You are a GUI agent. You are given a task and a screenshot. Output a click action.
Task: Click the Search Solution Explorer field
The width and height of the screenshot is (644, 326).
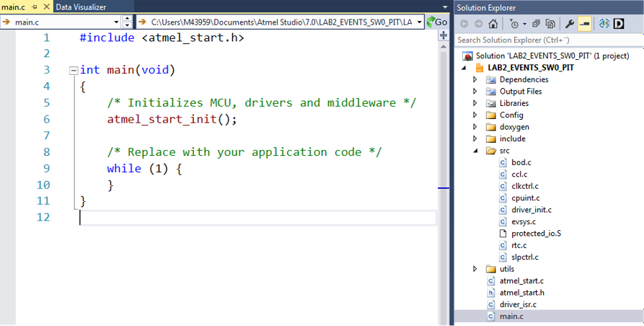click(549, 40)
